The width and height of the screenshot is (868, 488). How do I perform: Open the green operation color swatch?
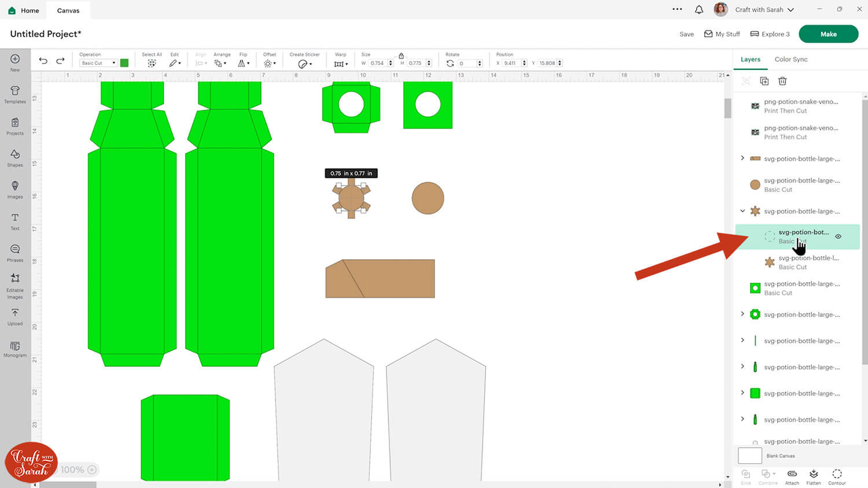(124, 63)
